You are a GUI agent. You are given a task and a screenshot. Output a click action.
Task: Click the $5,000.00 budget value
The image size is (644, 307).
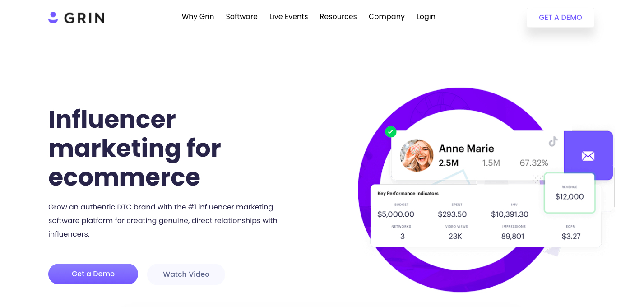(396, 214)
